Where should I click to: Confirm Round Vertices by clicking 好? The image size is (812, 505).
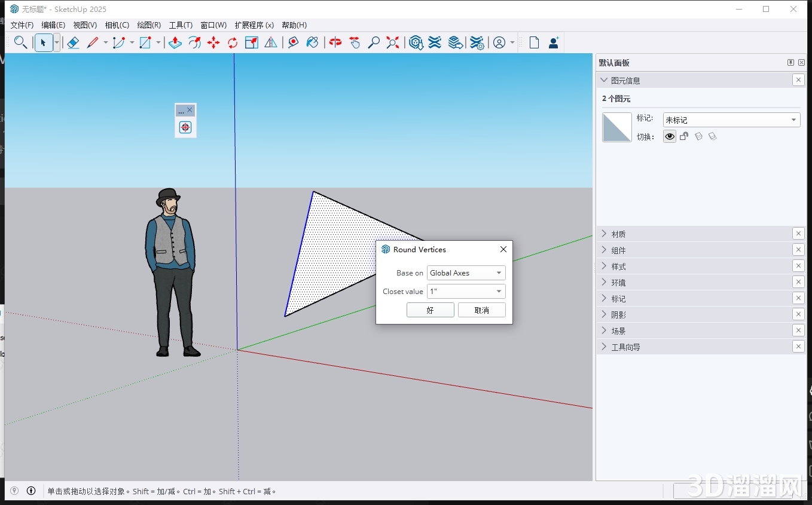point(430,310)
